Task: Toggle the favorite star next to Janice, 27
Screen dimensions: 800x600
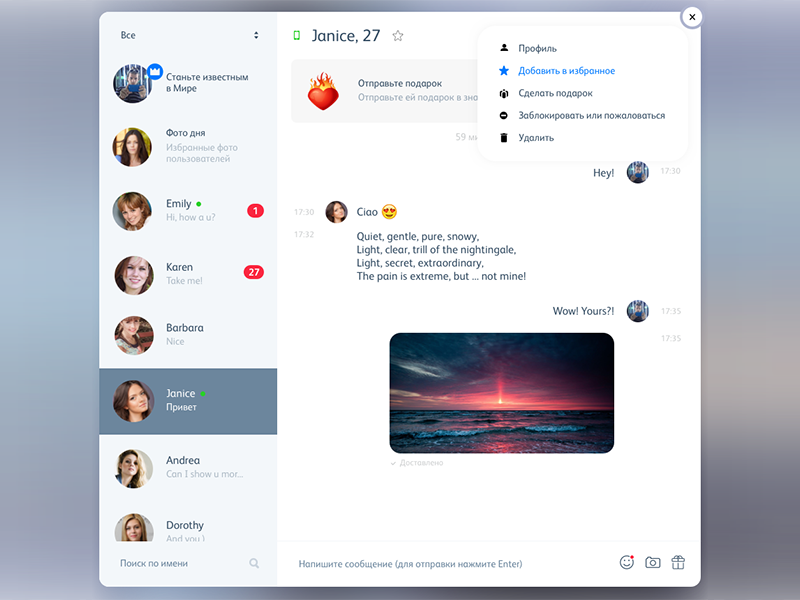Action: click(x=397, y=35)
